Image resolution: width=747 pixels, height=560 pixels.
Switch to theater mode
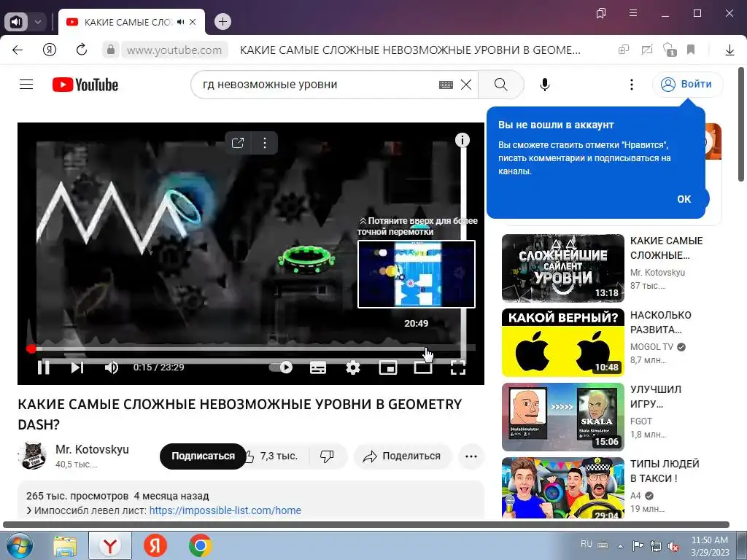click(x=423, y=367)
